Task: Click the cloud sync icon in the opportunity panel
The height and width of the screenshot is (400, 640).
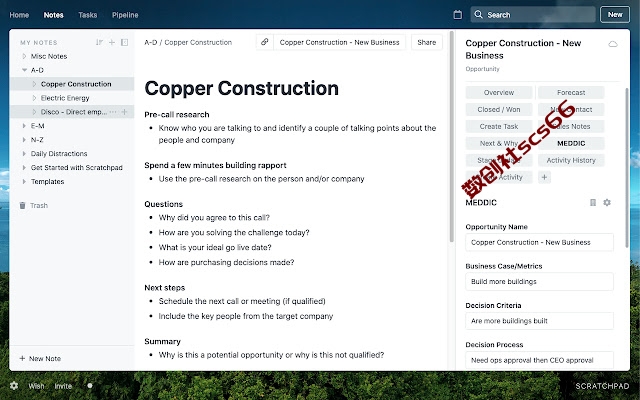Action: pyautogui.click(x=613, y=44)
